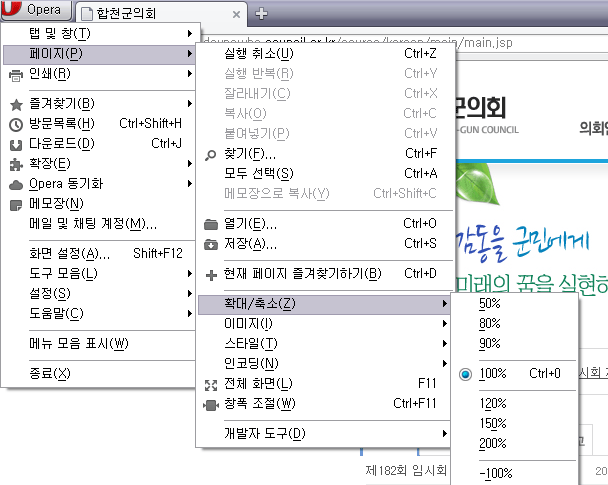Expand the 도구 모음(L) submenu arrow
This screenshot has width=608, height=485.
coord(190,274)
